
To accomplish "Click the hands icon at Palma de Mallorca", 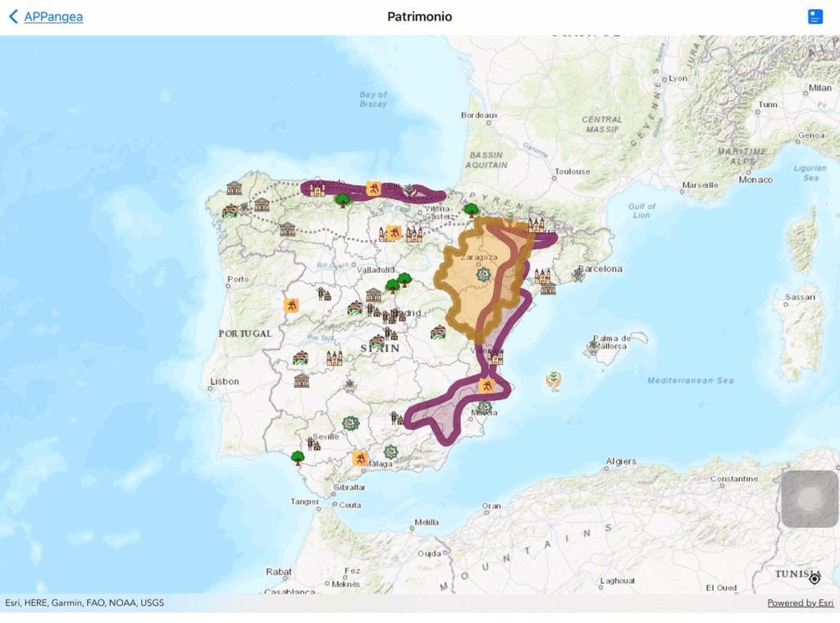I will (x=593, y=347).
